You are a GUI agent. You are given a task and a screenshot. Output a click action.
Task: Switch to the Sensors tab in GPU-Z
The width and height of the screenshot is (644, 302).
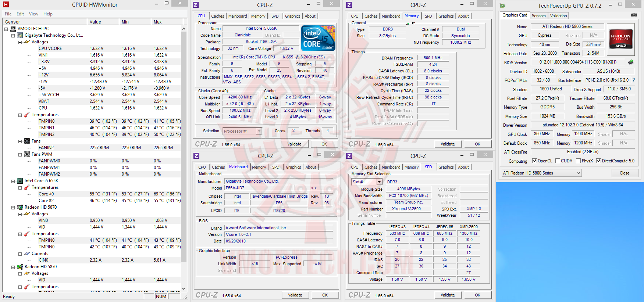click(x=538, y=16)
